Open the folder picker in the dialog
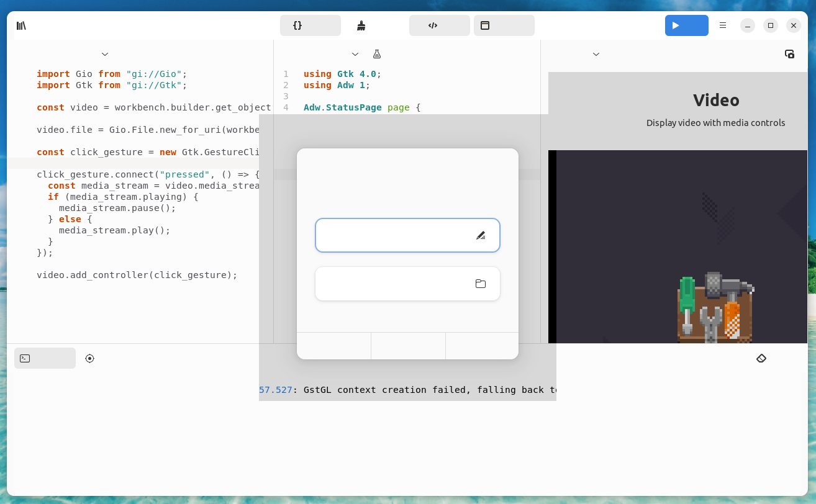 point(480,283)
